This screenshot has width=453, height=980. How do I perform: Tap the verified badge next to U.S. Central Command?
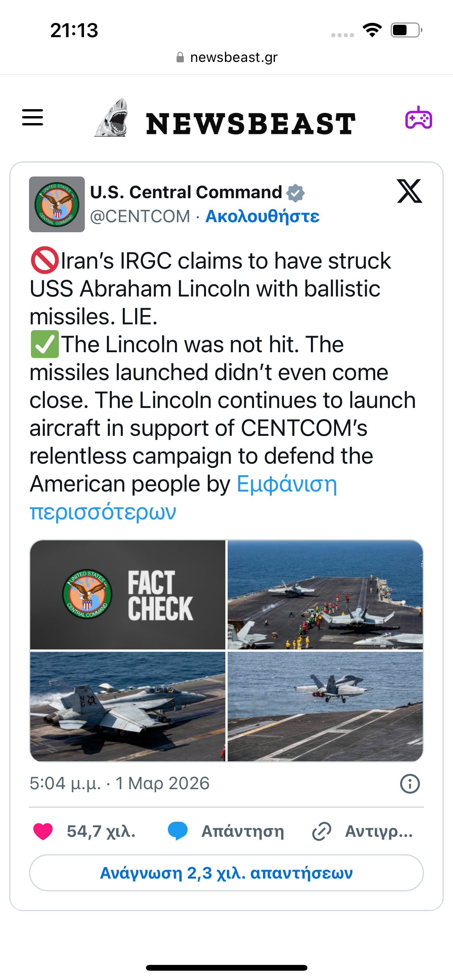point(295,193)
